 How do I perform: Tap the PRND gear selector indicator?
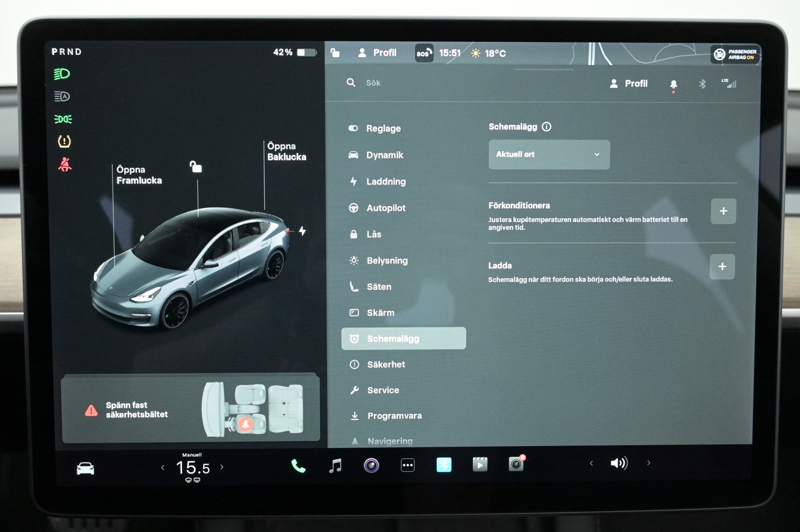pyautogui.click(x=67, y=52)
